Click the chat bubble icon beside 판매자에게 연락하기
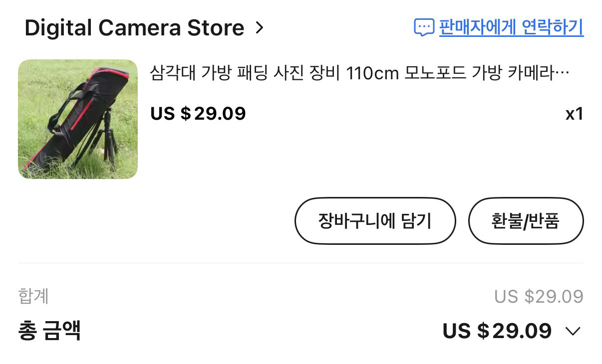The width and height of the screenshot is (602, 364). click(424, 27)
